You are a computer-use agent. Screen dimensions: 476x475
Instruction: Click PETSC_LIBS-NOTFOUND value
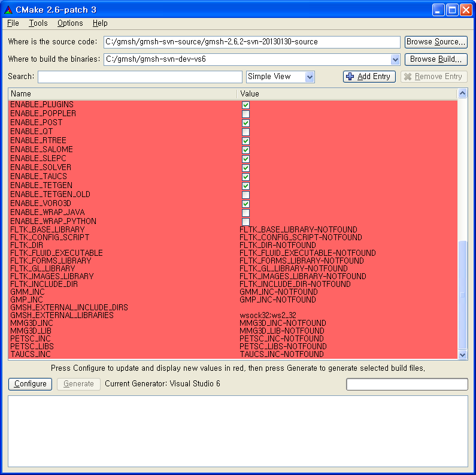(x=283, y=347)
